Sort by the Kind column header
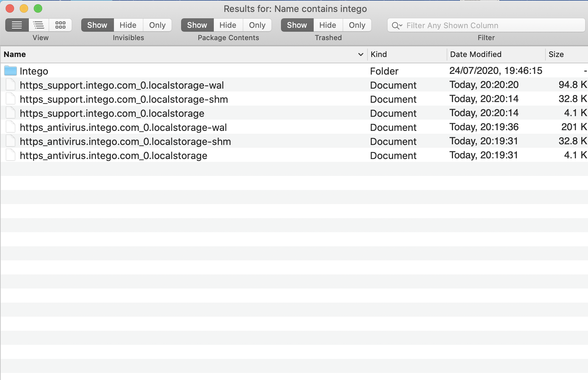588x380 pixels. point(407,54)
